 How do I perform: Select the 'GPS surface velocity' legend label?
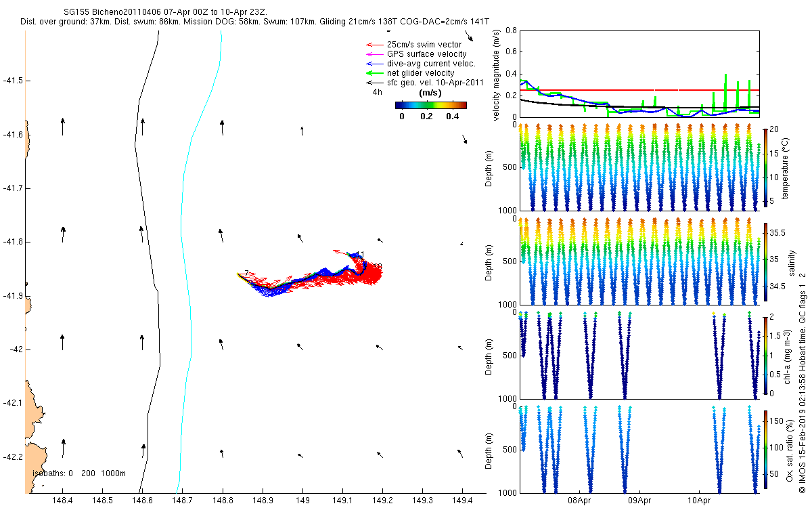click(426, 54)
